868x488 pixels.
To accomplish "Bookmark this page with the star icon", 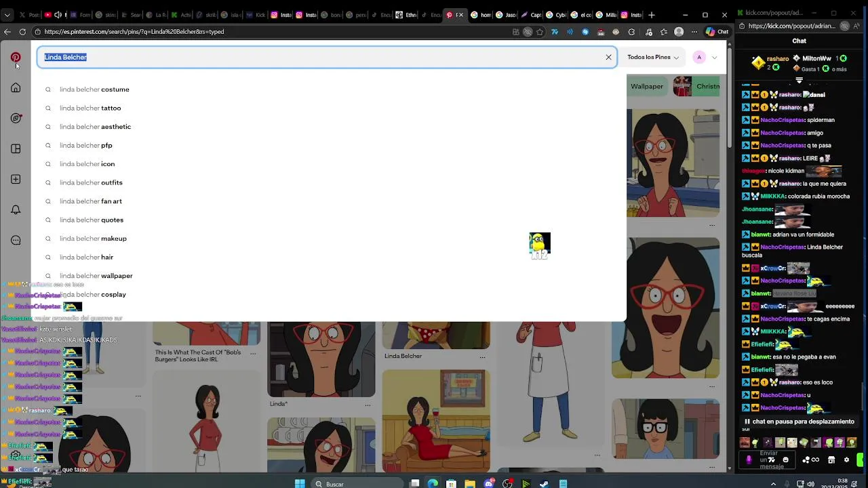I will (540, 32).
